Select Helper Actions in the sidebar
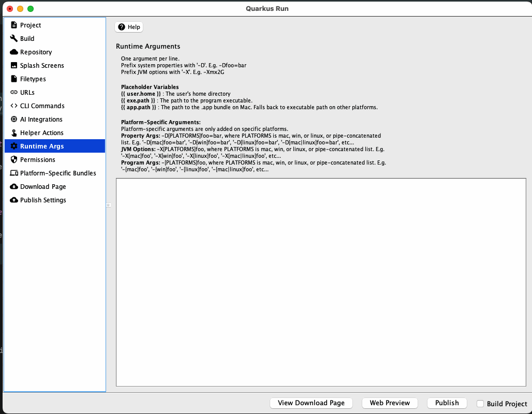 click(55, 132)
